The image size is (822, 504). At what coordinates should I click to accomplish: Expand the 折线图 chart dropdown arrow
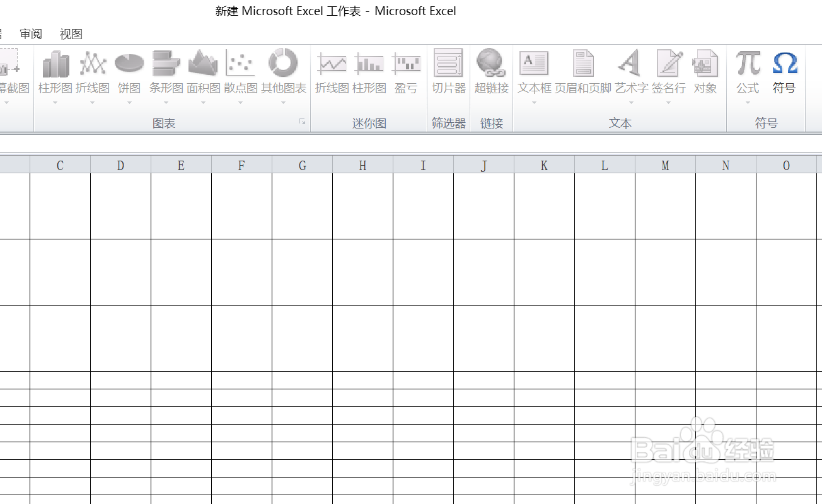[x=93, y=103]
